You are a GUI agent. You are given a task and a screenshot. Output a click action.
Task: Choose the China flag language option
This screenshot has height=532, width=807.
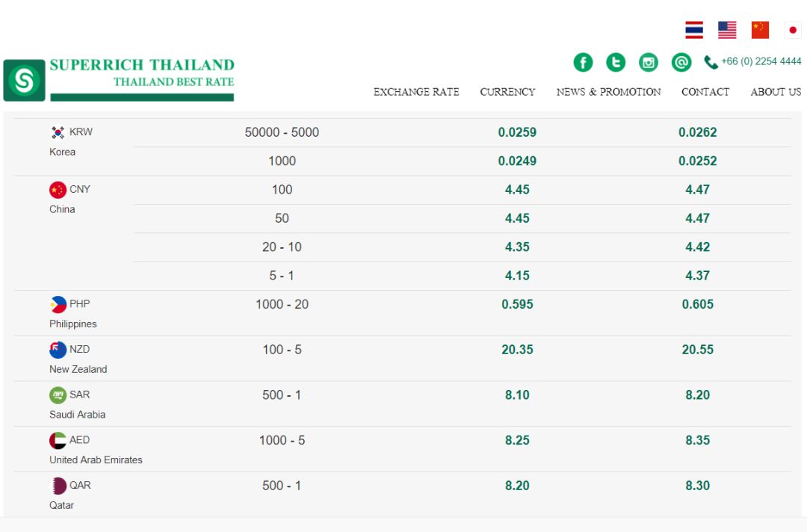[760, 30]
